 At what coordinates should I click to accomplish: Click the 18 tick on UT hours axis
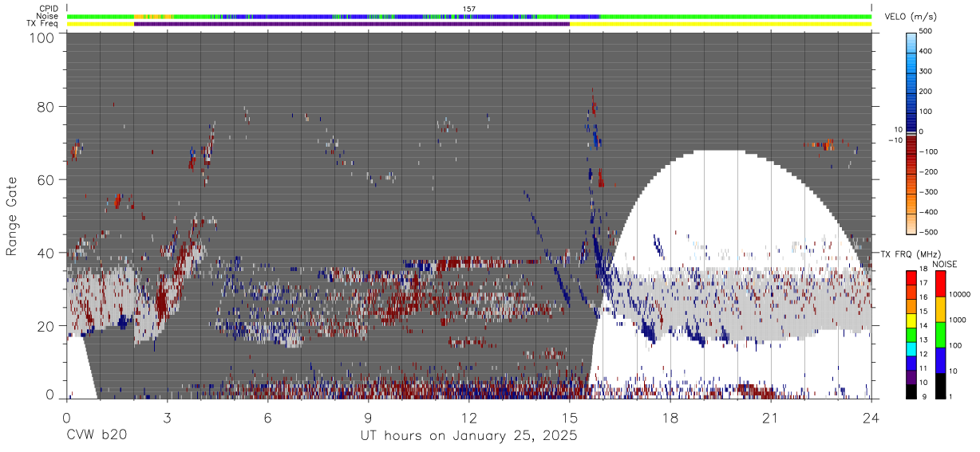pyautogui.click(x=670, y=417)
